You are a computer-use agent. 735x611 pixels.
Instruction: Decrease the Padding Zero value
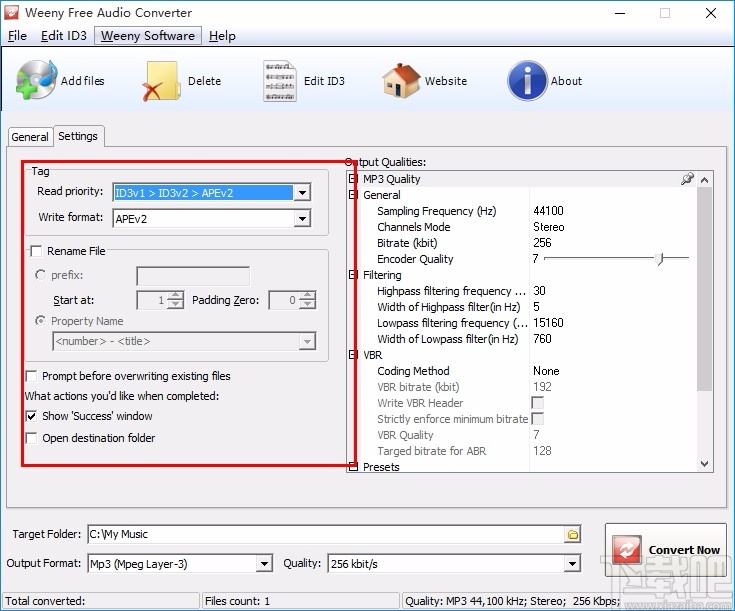click(308, 305)
